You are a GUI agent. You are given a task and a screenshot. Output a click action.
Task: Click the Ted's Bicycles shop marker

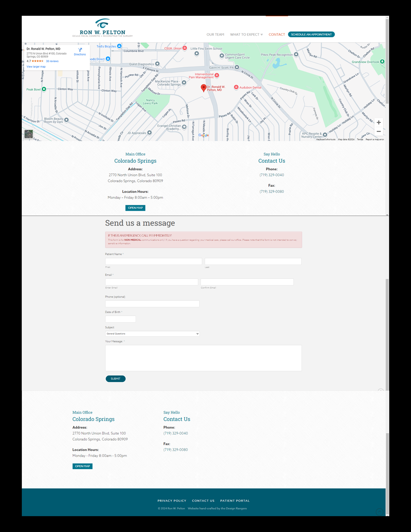click(x=119, y=46)
